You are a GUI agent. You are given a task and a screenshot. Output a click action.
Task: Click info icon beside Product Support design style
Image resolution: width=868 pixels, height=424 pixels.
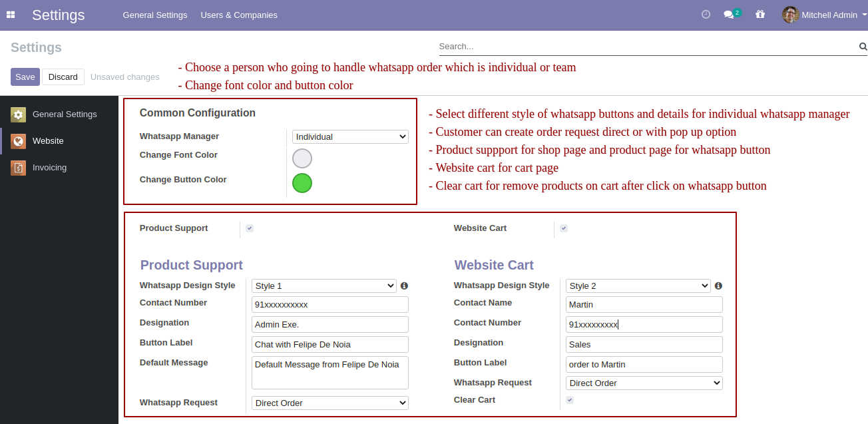point(404,286)
